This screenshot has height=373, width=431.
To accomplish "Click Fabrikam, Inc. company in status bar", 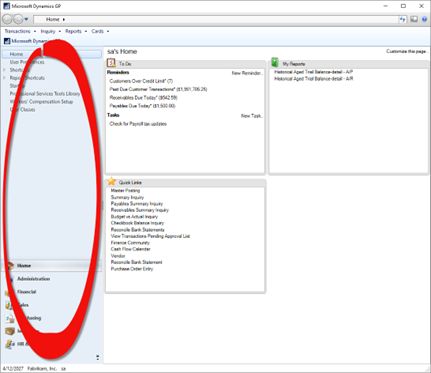I will (x=42, y=369).
